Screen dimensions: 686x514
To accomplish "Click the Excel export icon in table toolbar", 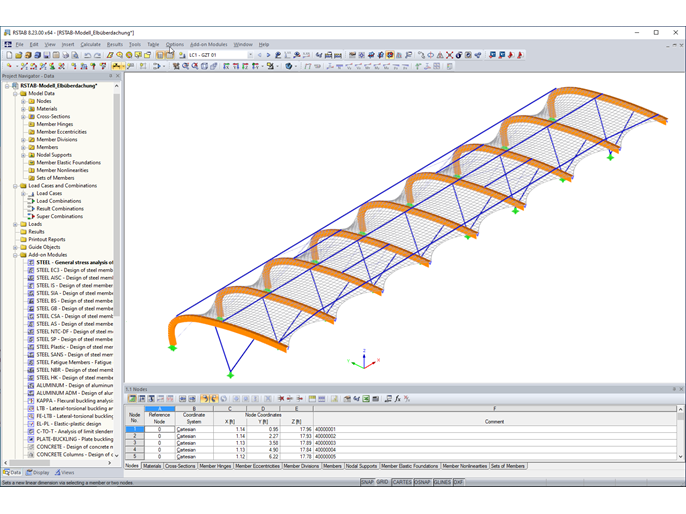I will click(366, 399).
